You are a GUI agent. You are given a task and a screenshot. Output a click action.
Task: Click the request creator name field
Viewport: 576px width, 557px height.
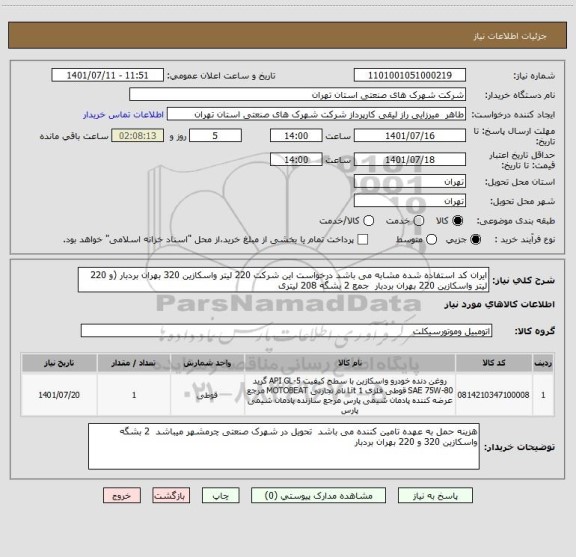click(316, 114)
